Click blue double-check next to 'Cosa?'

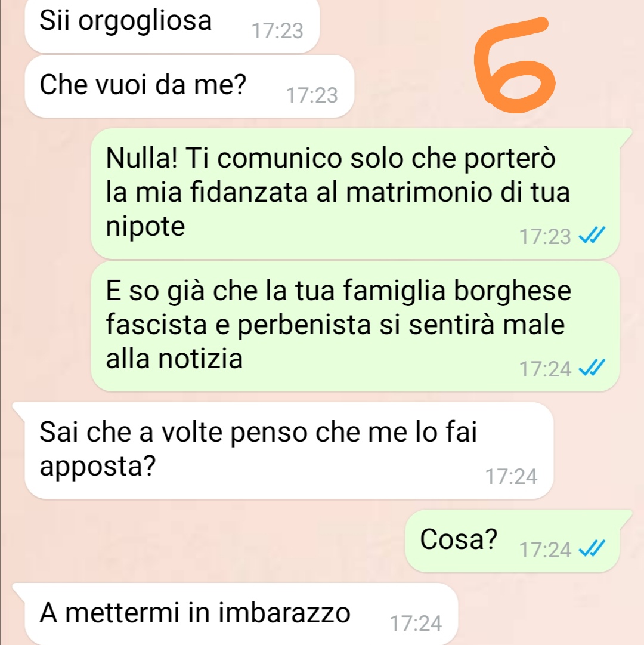click(592, 549)
